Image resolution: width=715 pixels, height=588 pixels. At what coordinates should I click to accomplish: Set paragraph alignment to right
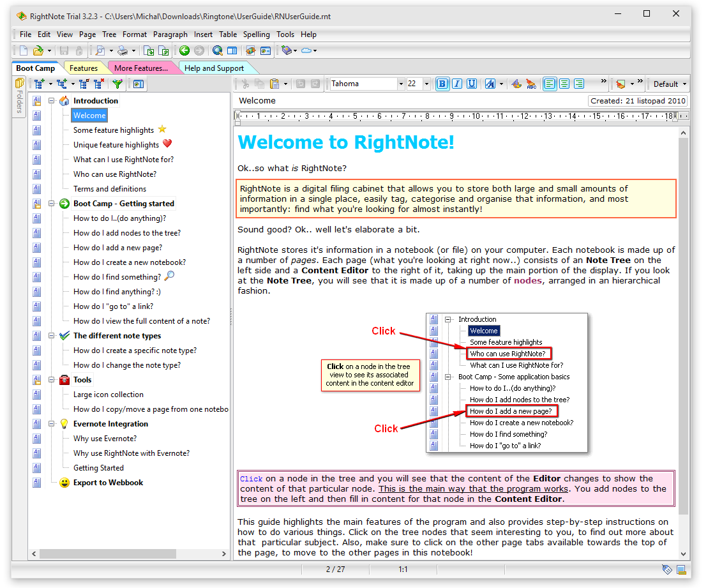[579, 84]
